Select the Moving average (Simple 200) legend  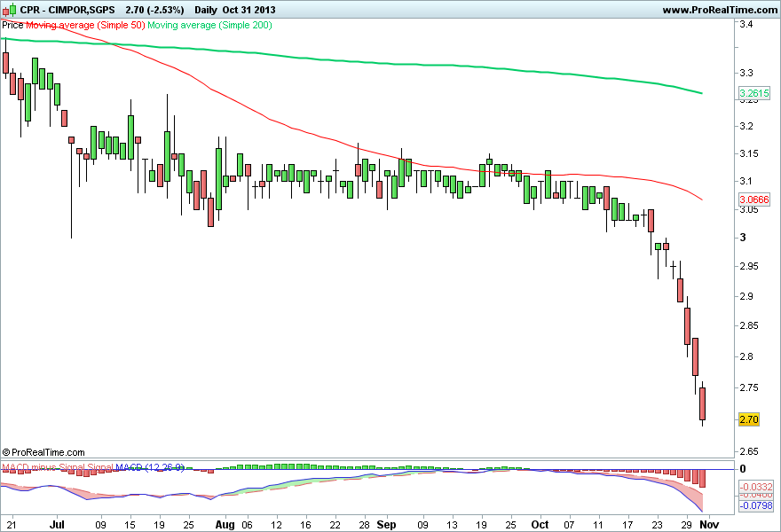tap(209, 25)
